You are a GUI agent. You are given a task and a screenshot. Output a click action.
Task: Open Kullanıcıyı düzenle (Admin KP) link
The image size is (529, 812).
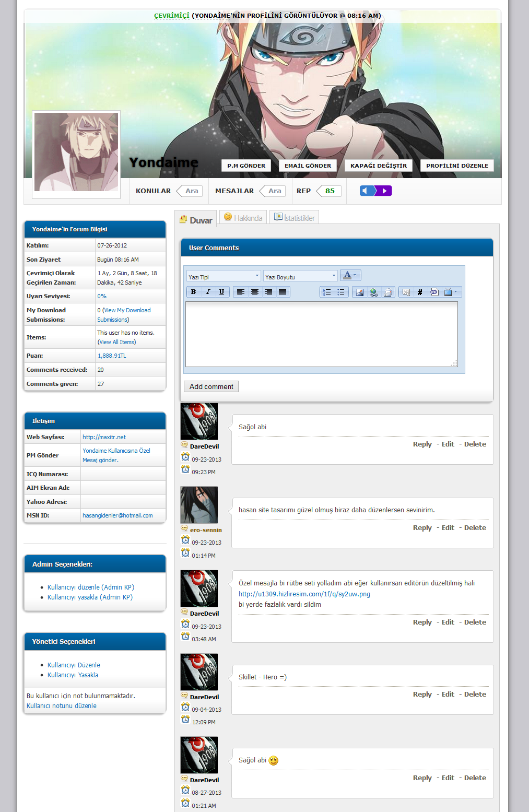pos(91,587)
